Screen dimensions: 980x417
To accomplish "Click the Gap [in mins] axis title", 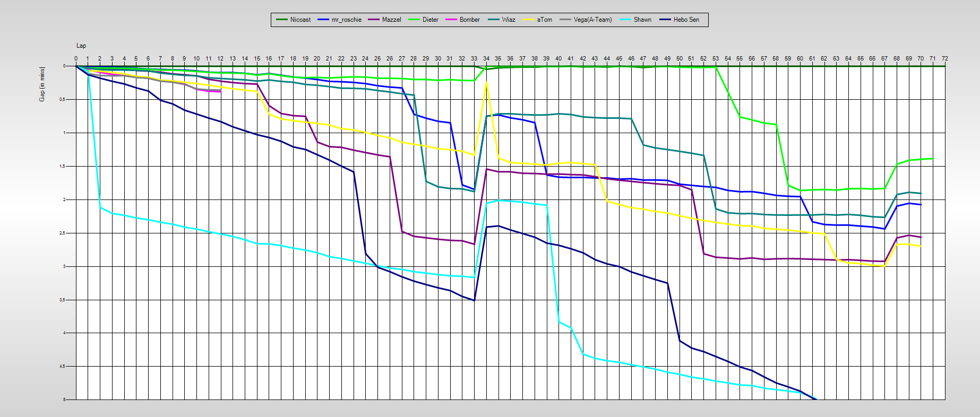I will click(x=42, y=84).
